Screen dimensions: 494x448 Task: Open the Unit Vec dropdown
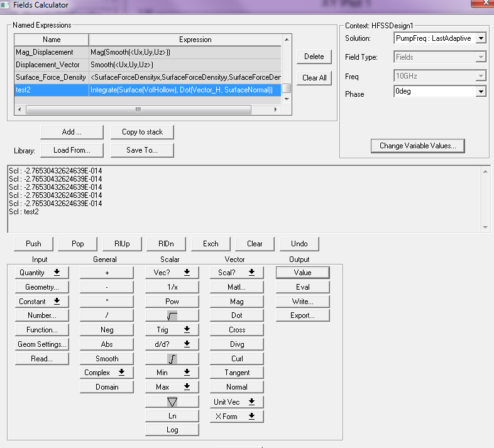(236, 402)
